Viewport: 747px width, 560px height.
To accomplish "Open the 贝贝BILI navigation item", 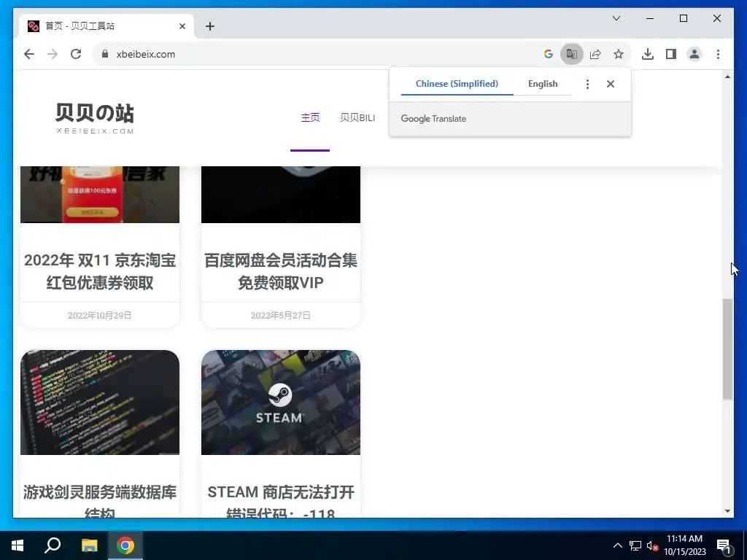I will coord(357,117).
